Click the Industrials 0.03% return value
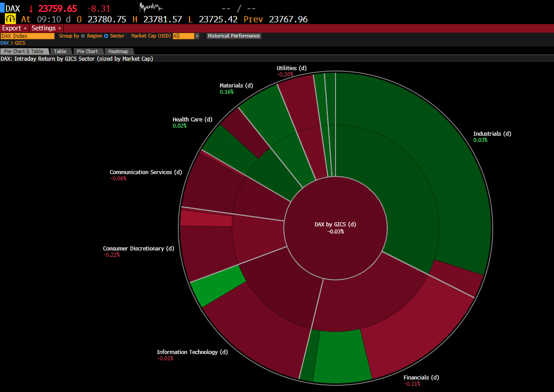This screenshot has height=392, width=554. click(480, 140)
